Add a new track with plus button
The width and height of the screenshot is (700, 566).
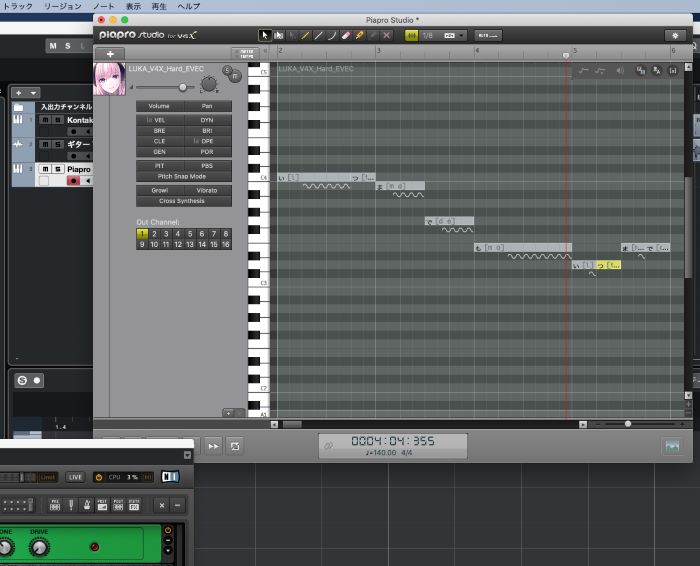point(109,53)
